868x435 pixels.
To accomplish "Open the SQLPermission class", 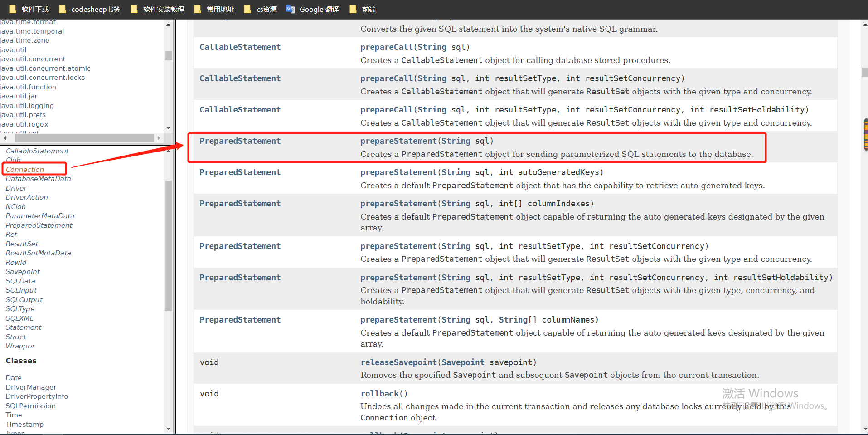I will [x=30, y=406].
